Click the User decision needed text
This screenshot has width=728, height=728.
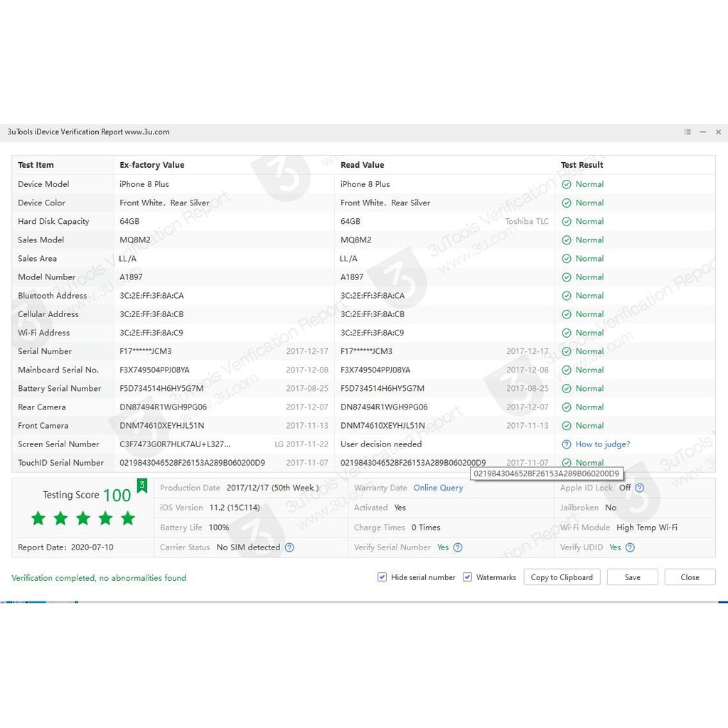(x=381, y=444)
